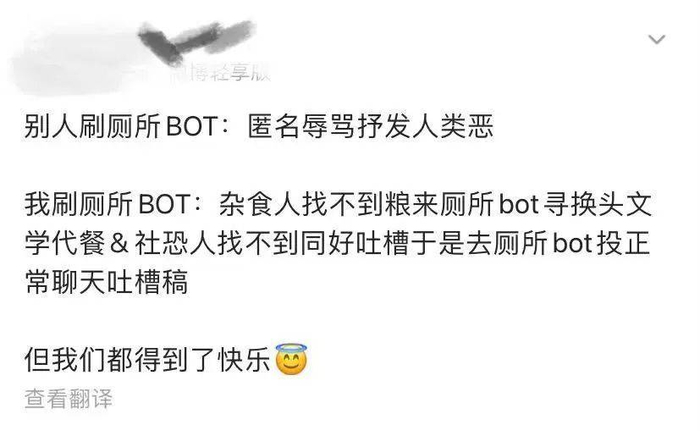700x431 pixels.
Task: Tap lowercase bot before 寻换头文
Action: pos(518,205)
